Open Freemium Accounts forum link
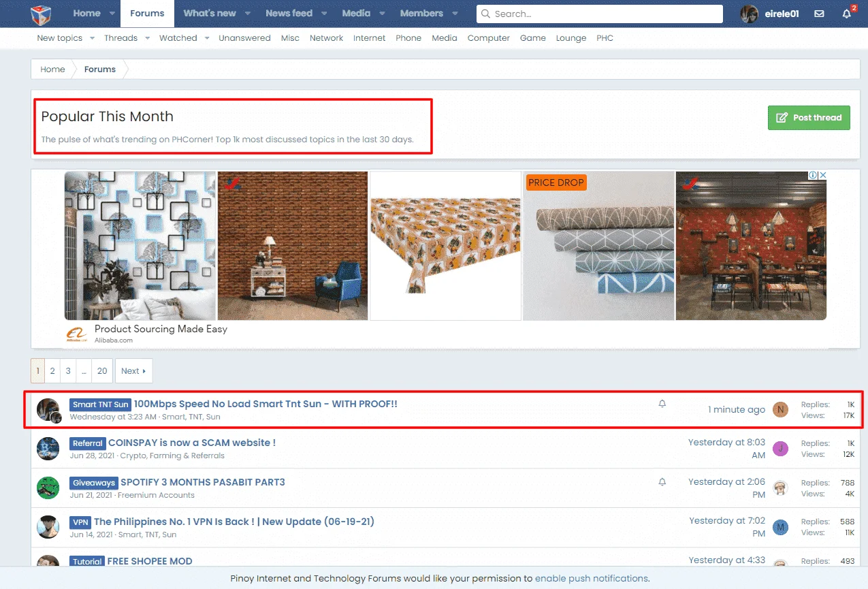The image size is (868, 589). (x=156, y=495)
